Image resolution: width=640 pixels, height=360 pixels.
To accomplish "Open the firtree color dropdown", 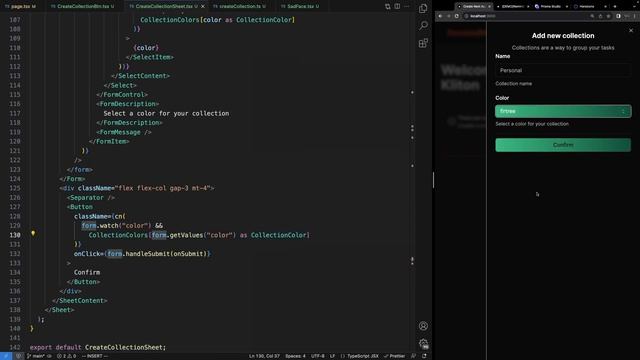I will pyautogui.click(x=563, y=111).
